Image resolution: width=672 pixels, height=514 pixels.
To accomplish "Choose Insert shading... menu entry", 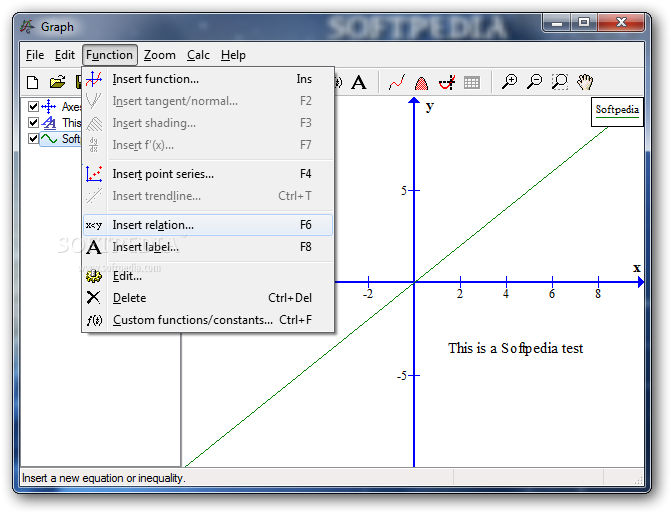I will [208, 123].
